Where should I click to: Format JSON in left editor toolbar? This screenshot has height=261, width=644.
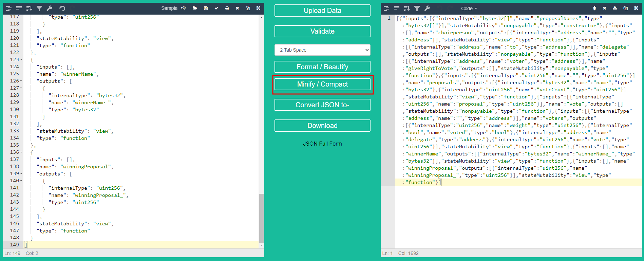point(9,8)
